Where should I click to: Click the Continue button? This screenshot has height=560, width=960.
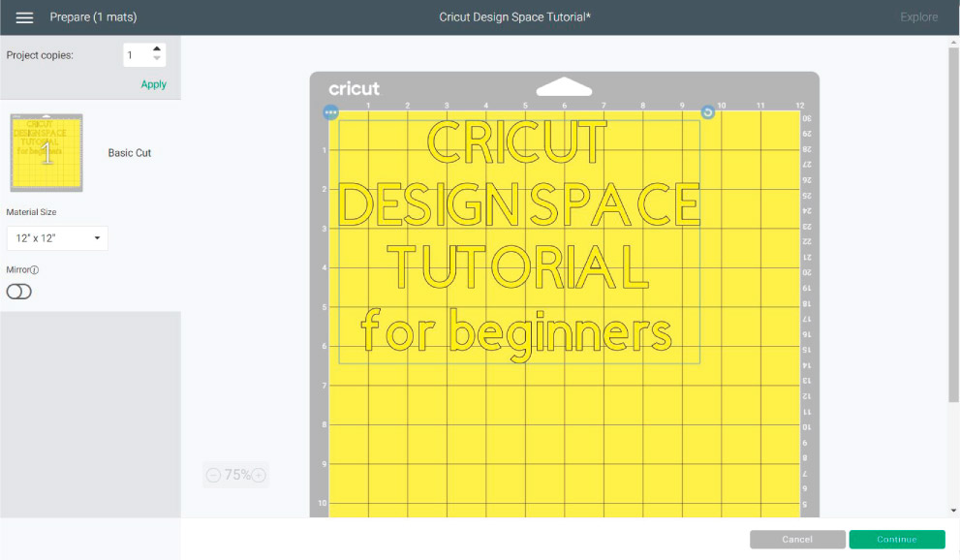point(897,540)
